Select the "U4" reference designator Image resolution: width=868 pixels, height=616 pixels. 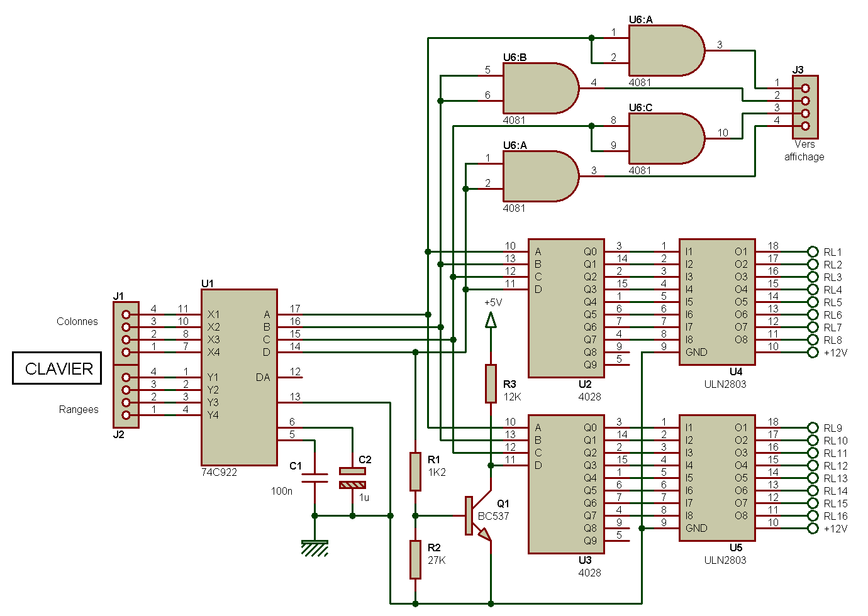point(736,371)
